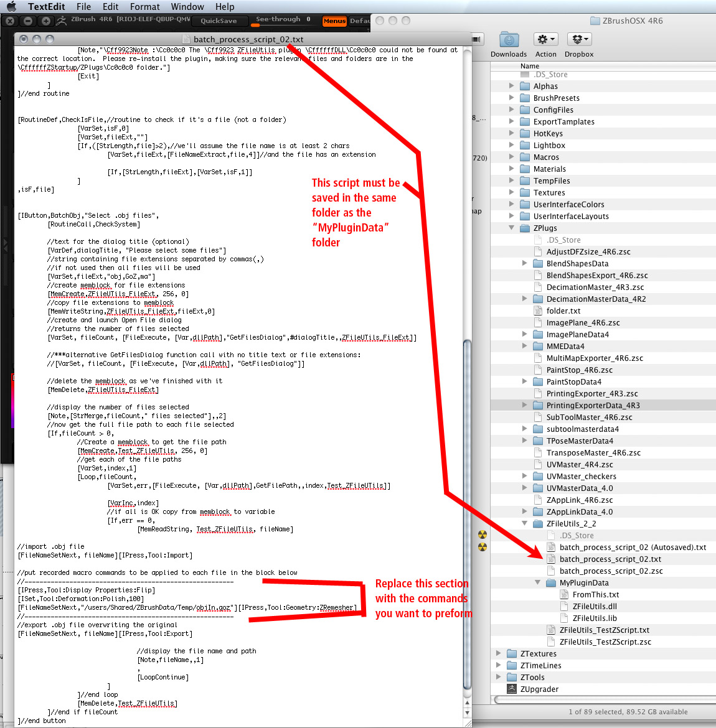Open the Format menu
Screen dimensions: 716x728
click(145, 7)
